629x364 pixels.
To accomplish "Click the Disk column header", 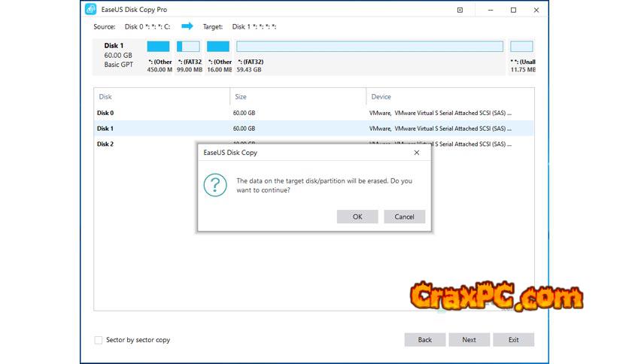I will (162, 96).
